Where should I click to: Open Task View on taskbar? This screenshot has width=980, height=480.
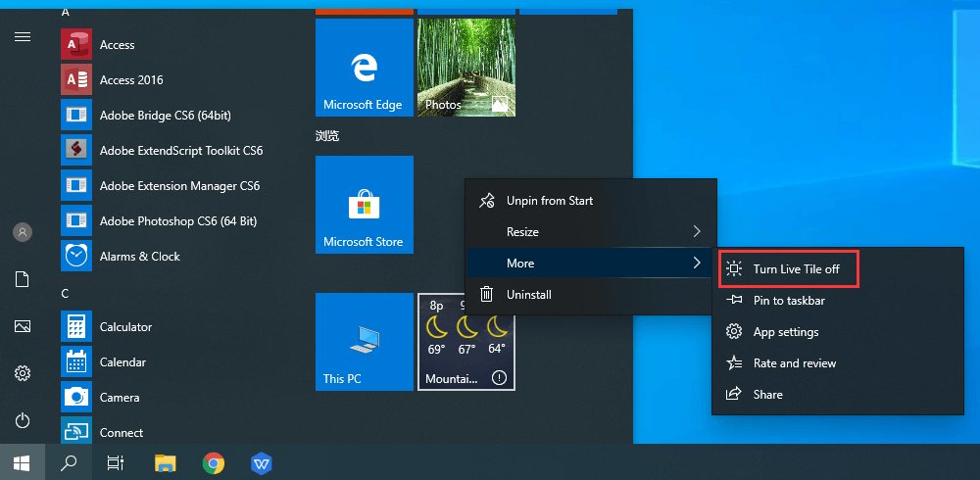pyautogui.click(x=115, y=462)
